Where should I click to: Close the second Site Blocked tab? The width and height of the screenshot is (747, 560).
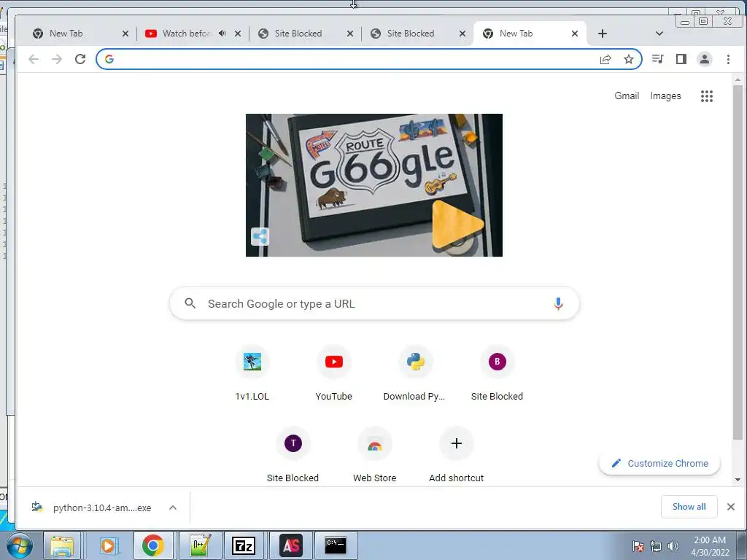tap(462, 34)
